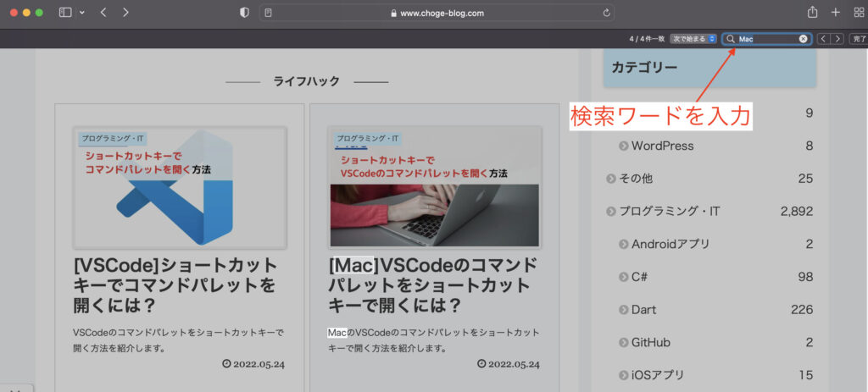Open the 次で始まる match type dropdown
Screen dimensions: 868x392
(x=693, y=39)
